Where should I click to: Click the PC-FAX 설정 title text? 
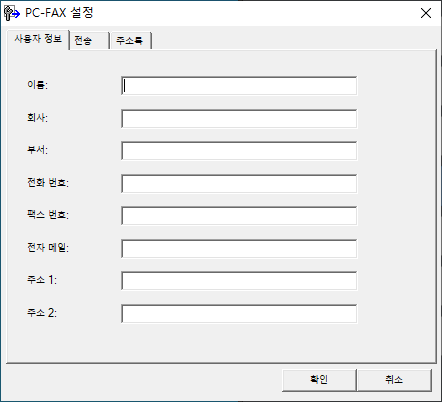59,13
